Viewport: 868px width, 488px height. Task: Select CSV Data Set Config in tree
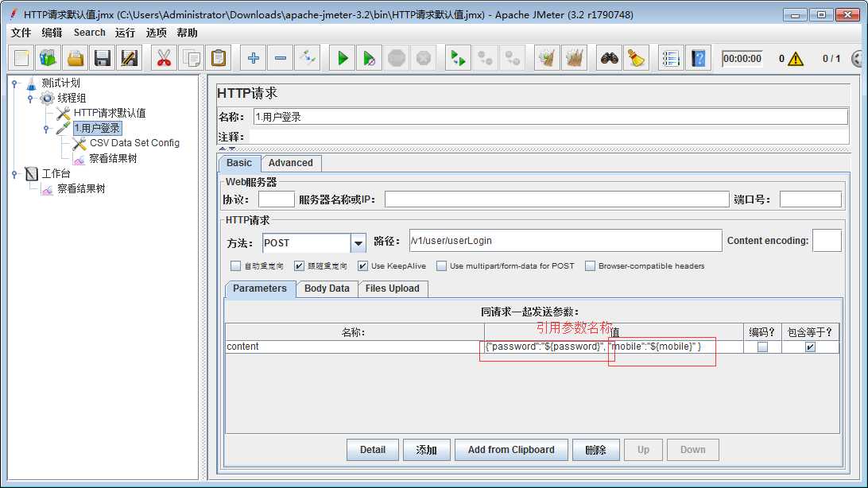tap(134, 143)
